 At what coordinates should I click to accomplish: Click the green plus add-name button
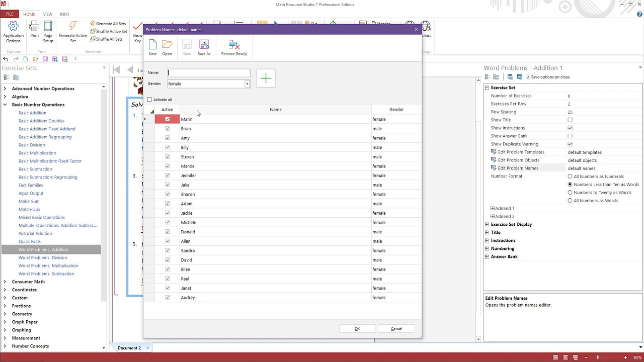pyautogui.click(x=266, y=78)
